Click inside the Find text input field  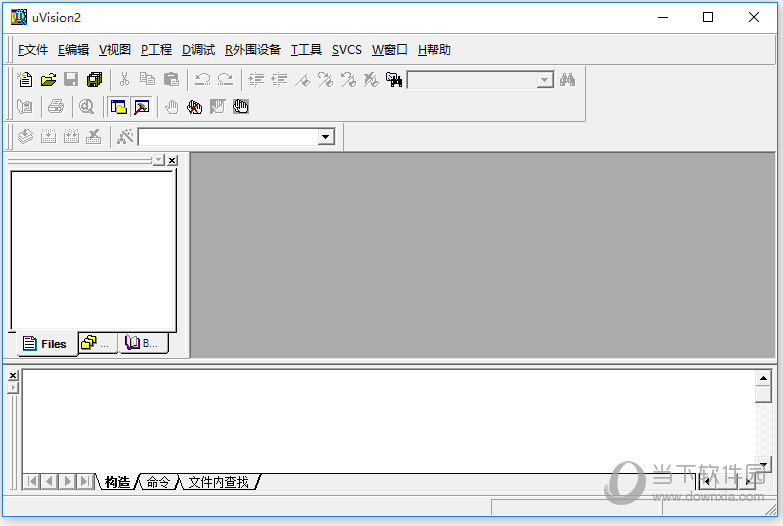(x=472, y=80)
